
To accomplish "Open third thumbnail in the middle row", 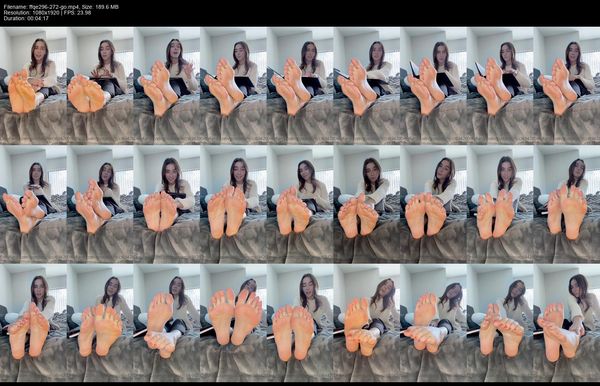I will pos(166,204).
